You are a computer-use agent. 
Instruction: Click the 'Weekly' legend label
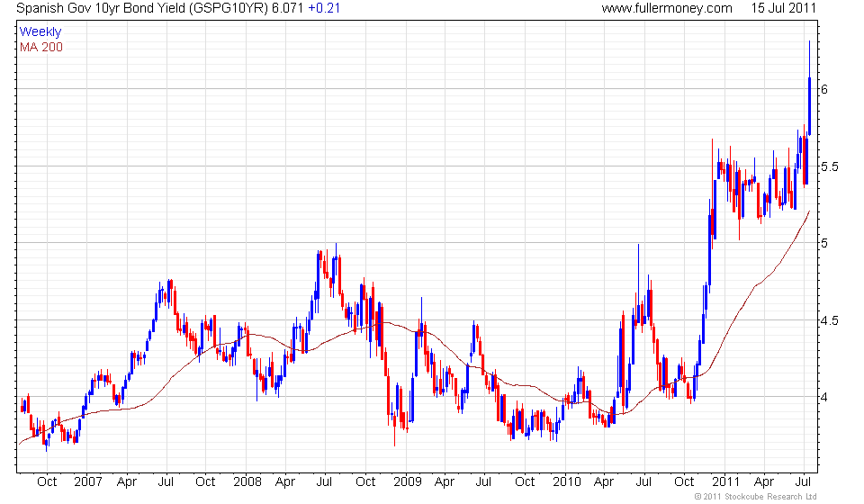(40, 31)
